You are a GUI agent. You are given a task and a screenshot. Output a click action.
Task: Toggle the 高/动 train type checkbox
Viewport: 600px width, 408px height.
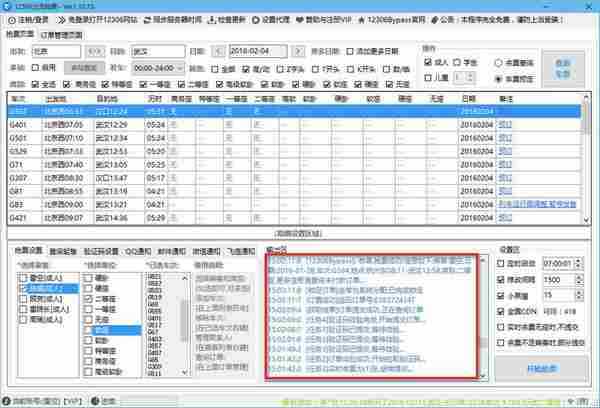click(x=251, y=68)
